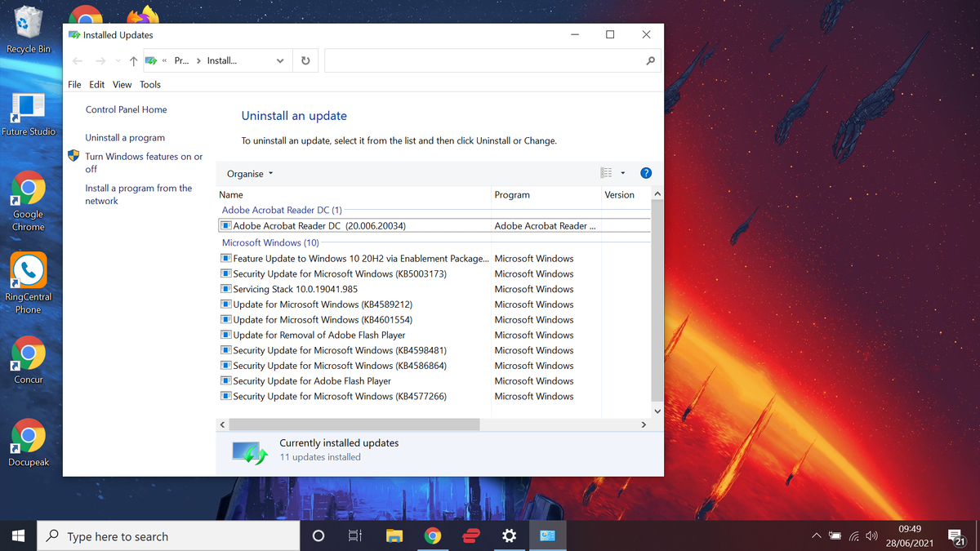This screenshot has width=980, height=551.
Task: Open Settings from the taskbar
Action: click(x=509, y=535)
